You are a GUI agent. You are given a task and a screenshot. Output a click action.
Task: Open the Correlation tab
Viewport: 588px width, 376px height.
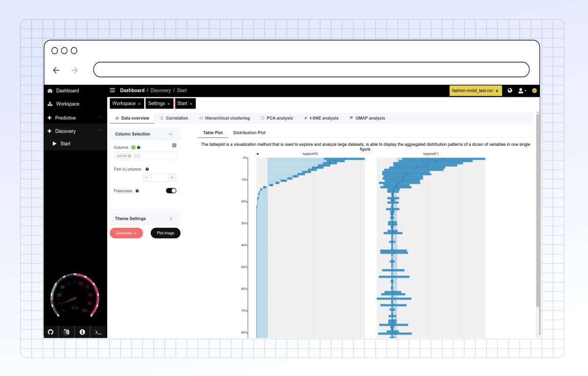(x=174, y=118)
